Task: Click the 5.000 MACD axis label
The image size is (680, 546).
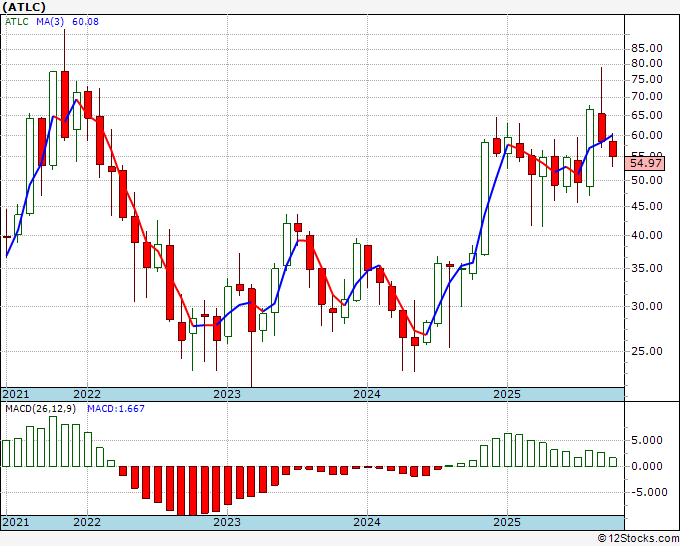Action: point(649,440)
